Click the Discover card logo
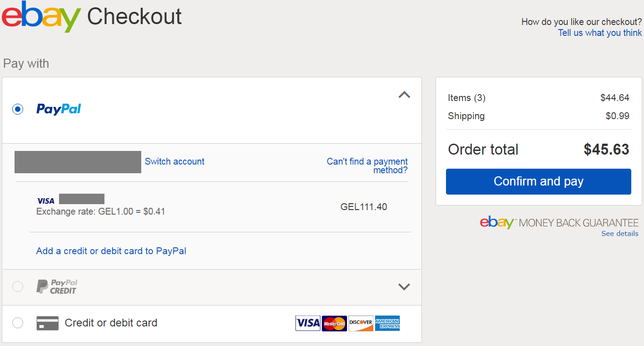Viewport: 644px width, 346px height. pyautogui.click(x=361, y=323)
